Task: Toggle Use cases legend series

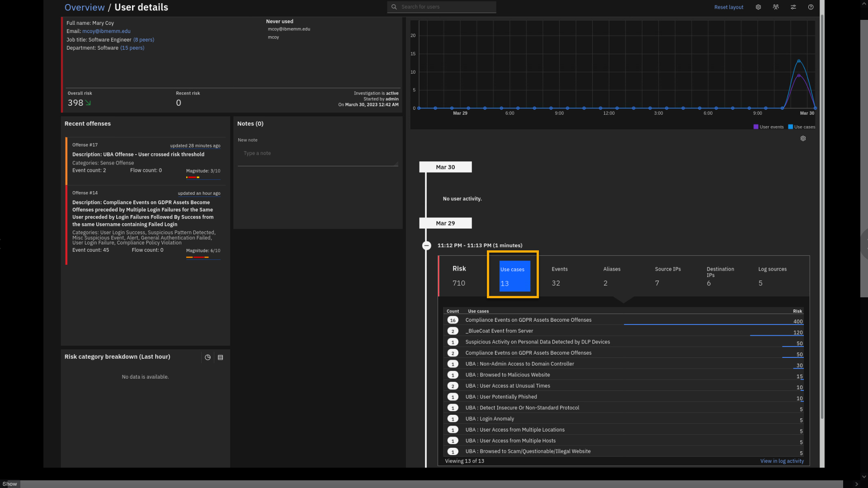Action: pyautogui.click(x=802, y=127)
